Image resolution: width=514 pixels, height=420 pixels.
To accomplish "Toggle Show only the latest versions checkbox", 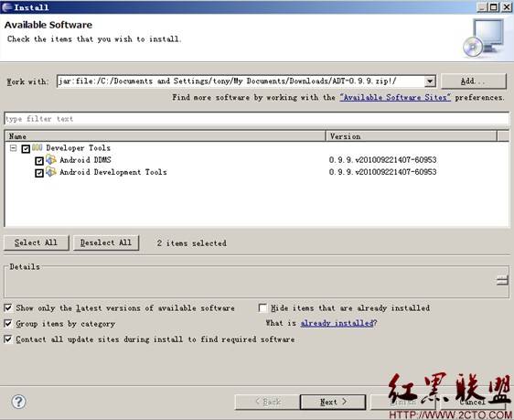I will 8,307.
